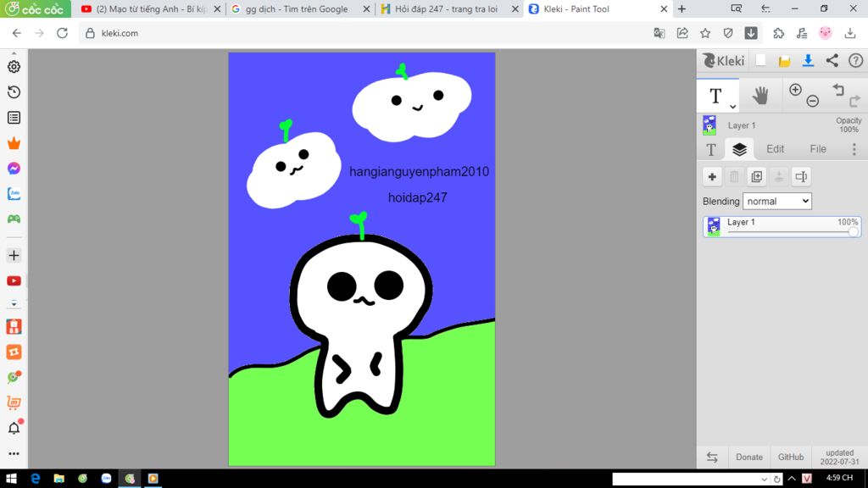Screen dimensions: 868x488
Task: Click the updated 2022-07-31 changelog link
Action: coord(839,457)
